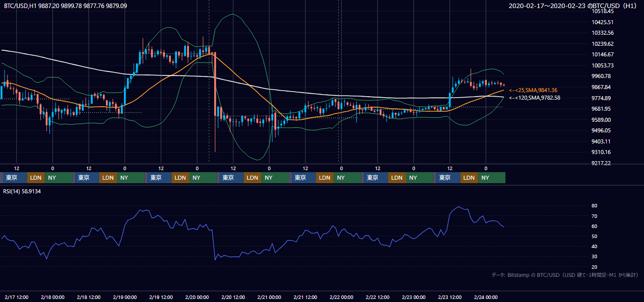644x302 pixels.
Task: Click the 2/23 12:00 date label
Action: (449, 297)
